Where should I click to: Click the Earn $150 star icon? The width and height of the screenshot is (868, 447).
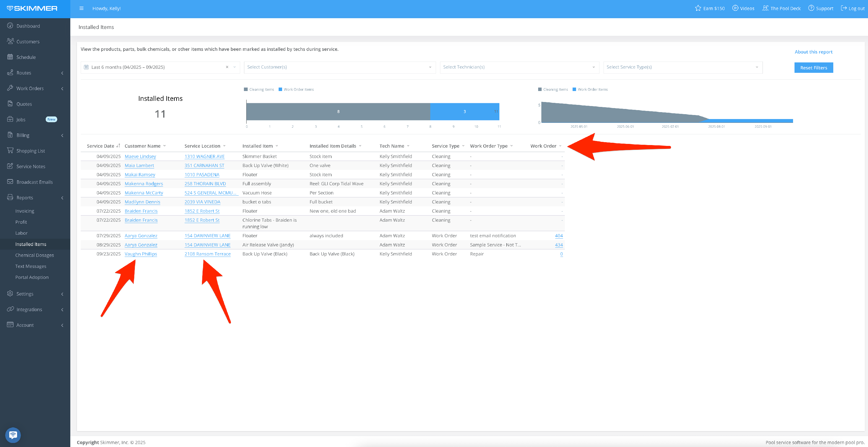pos(698,8)
